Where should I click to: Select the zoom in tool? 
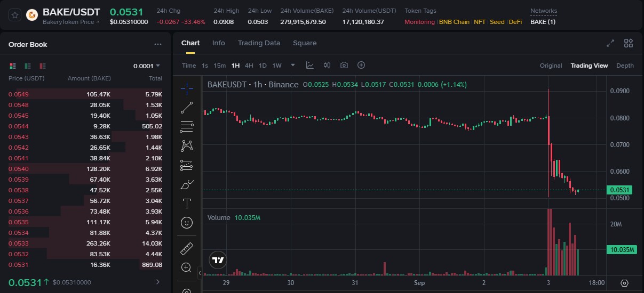pos(187,267)
